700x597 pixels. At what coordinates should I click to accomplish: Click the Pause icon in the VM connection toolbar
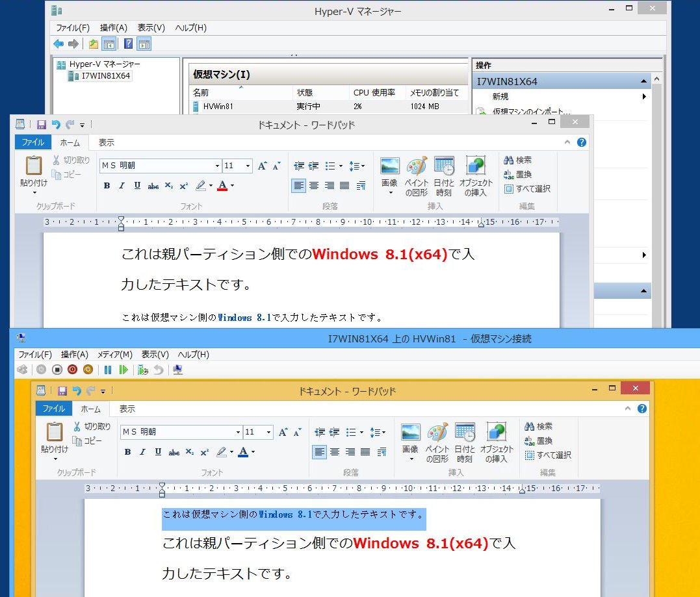108,370
